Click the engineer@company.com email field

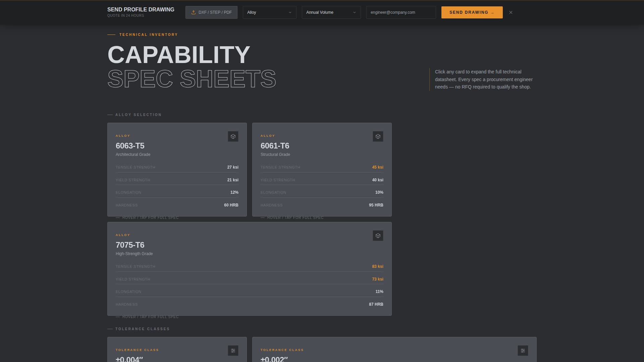[401, 12]
